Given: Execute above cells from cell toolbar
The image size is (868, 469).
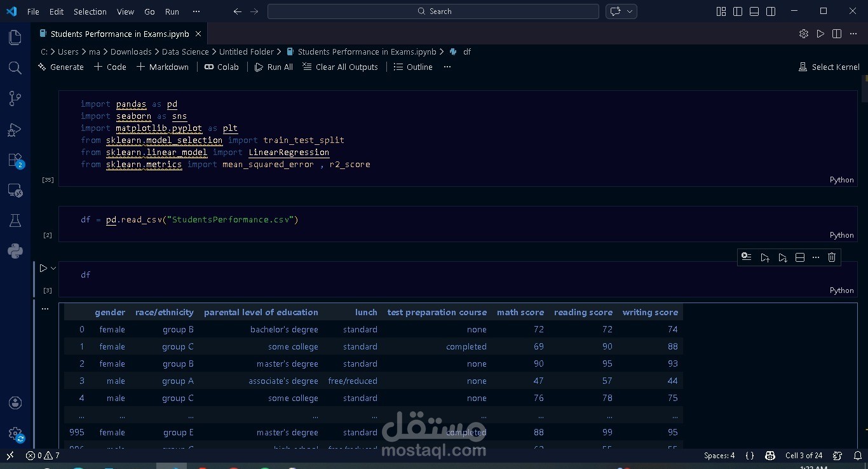Looking at the screenshot, I should pyautogui.click(x=765, y=257).
